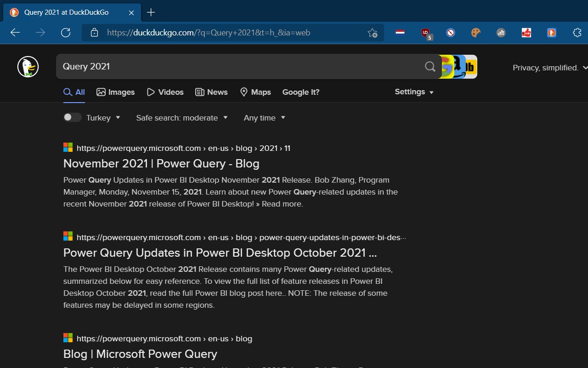Switch to the Images tab
Image resolution: width=588 pixels, height=368 pixels.
pyautogui.click(x=116, y=92)
